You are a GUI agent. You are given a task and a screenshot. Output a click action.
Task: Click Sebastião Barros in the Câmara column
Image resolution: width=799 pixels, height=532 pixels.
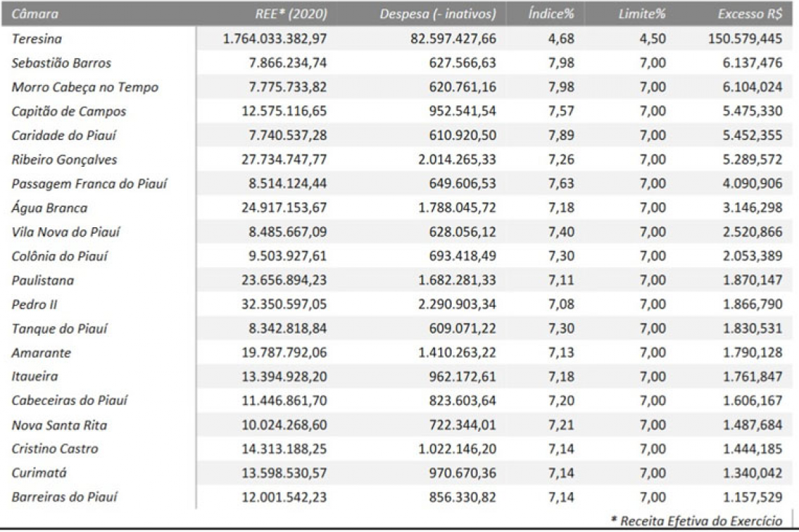point(61,63)
